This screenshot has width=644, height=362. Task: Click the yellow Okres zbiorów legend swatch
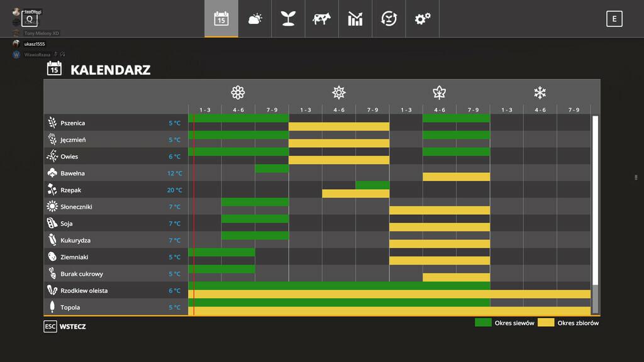pos(545,322)
